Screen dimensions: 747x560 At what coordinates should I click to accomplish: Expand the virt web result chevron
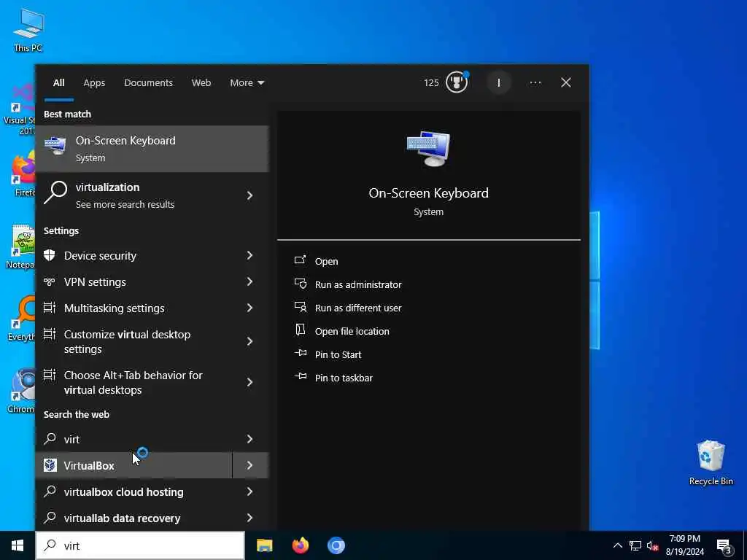click(249, 439)
